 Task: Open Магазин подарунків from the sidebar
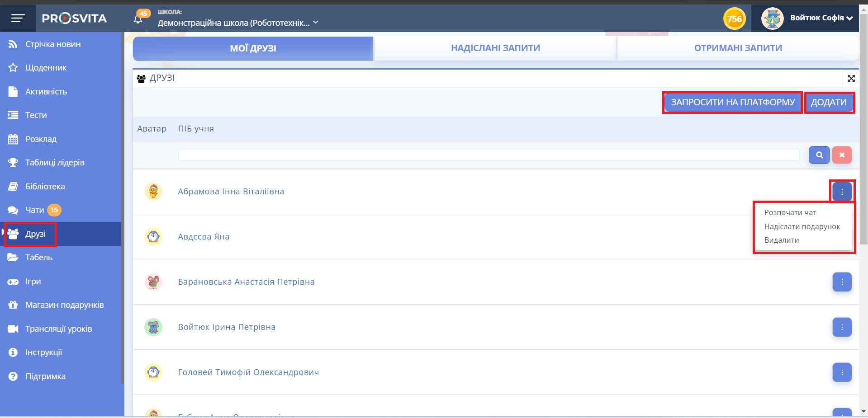point(64,305)
